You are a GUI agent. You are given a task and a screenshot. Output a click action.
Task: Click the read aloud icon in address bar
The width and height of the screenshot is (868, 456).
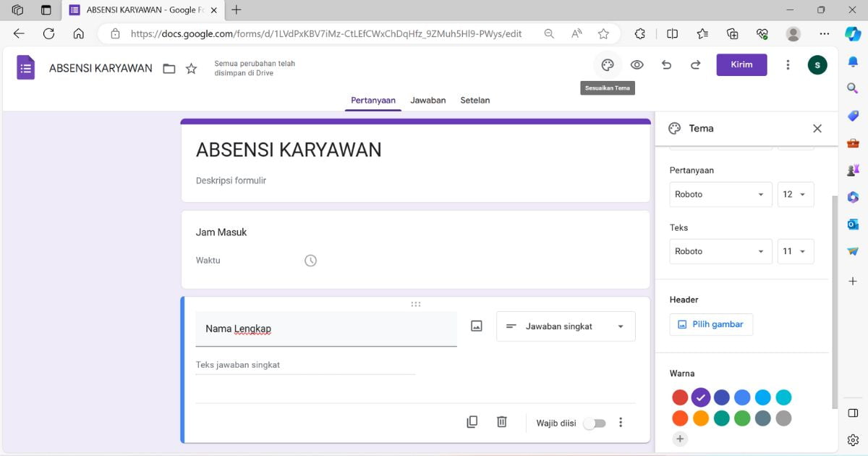576,33
